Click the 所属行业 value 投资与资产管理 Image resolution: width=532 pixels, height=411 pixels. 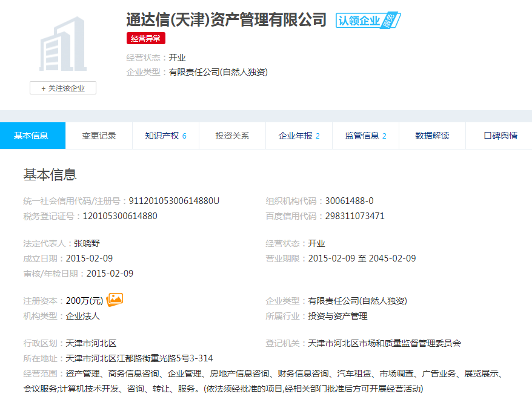(337, 316)
